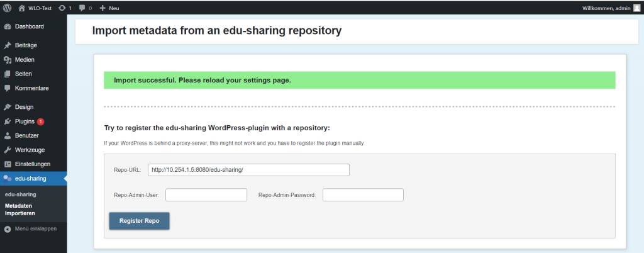Viewport: 644px width, 253px height.
Task: Collapse menu via Menü einklappen
Action: point(30,228)
